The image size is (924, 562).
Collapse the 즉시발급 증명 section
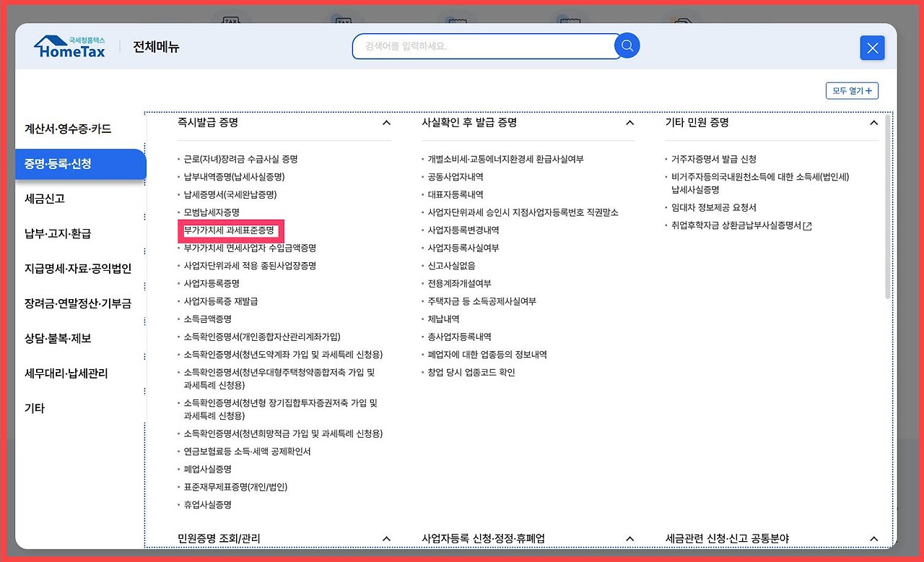386,123
